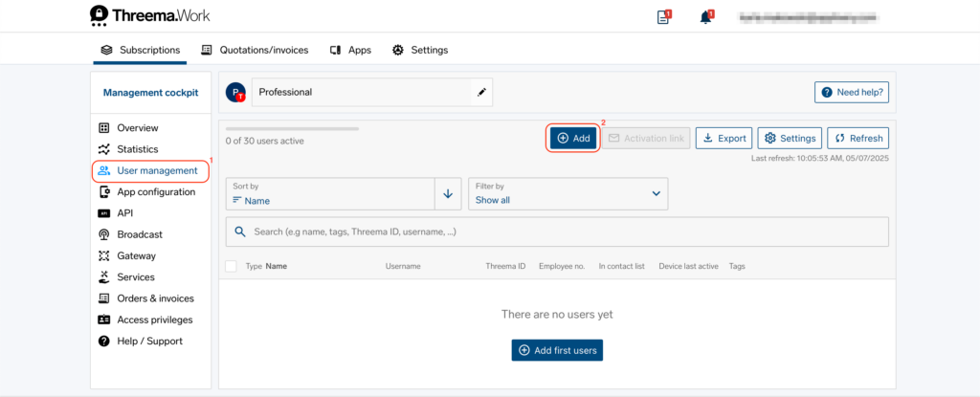
Task: Click the There are no users yet message
Action: pos(557,314)
